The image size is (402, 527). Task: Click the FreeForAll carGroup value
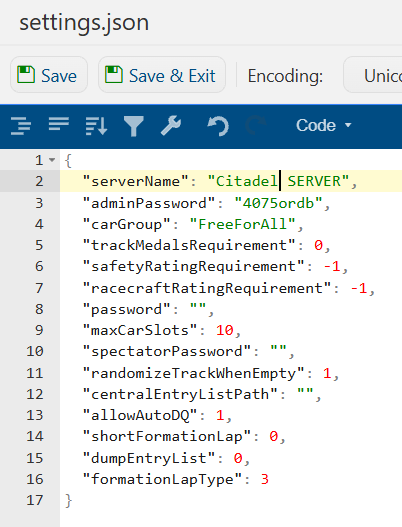tap(242, 224)
